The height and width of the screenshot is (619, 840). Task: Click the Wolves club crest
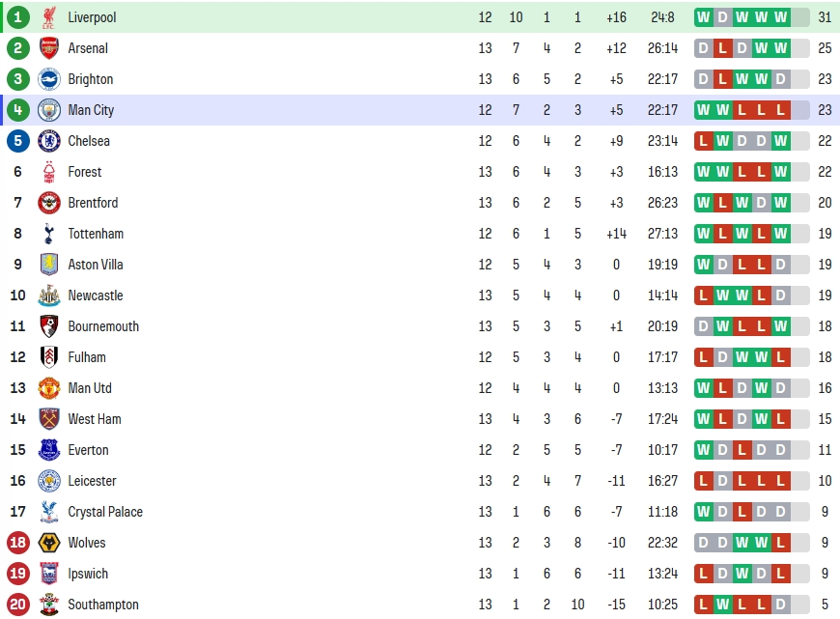48,543
